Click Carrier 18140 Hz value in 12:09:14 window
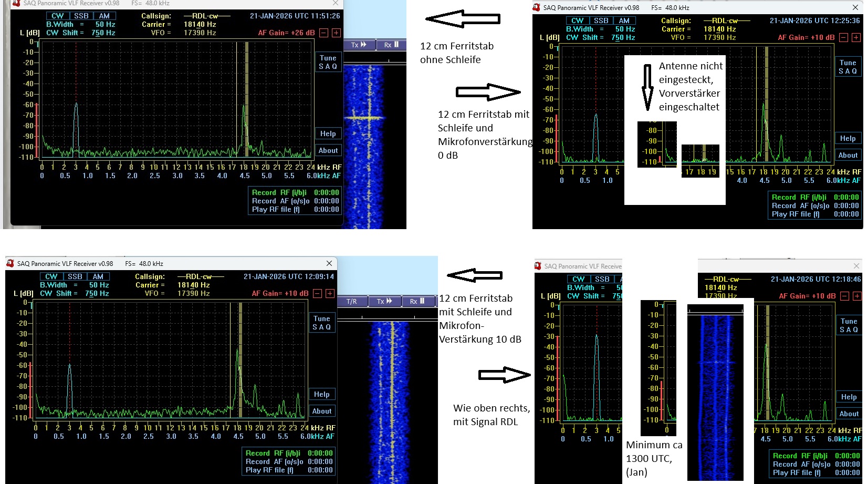Viewport: 868px width, 484px height. pos(193,285)
